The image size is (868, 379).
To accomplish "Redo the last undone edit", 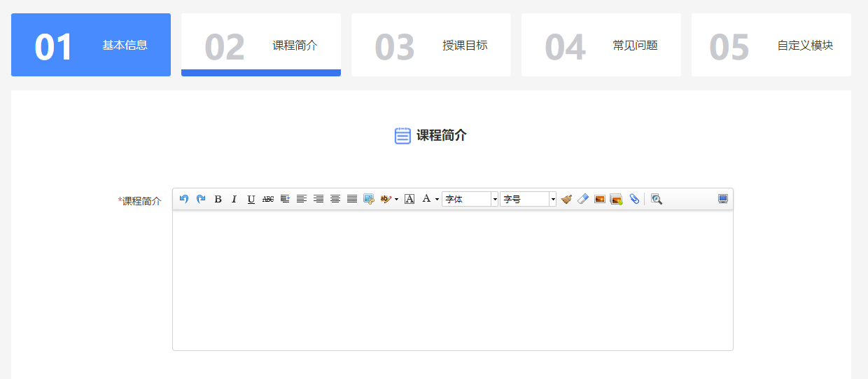I will (x=201, y=199).
